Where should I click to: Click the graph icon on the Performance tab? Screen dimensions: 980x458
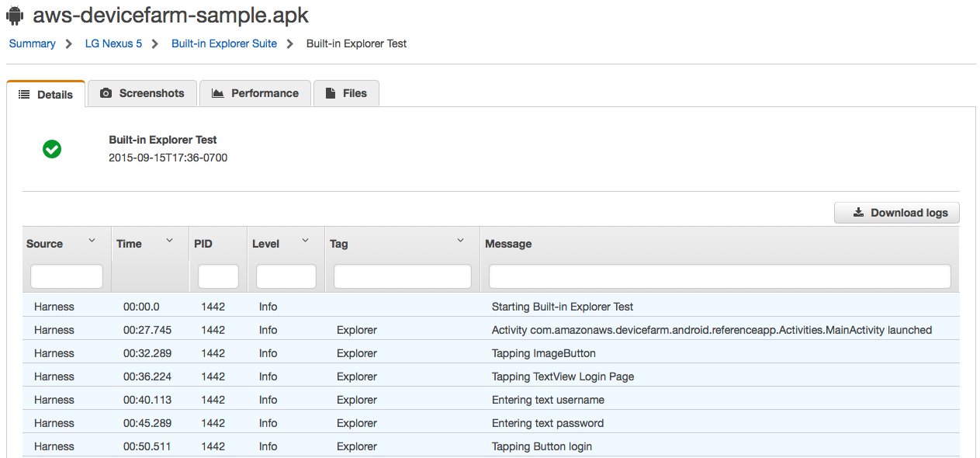(218, 93)
